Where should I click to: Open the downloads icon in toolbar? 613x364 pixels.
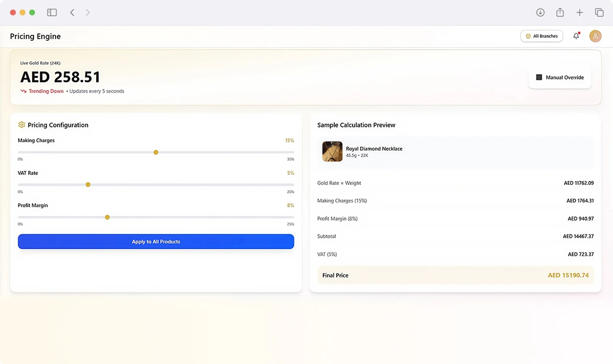(x=540, y=12)
